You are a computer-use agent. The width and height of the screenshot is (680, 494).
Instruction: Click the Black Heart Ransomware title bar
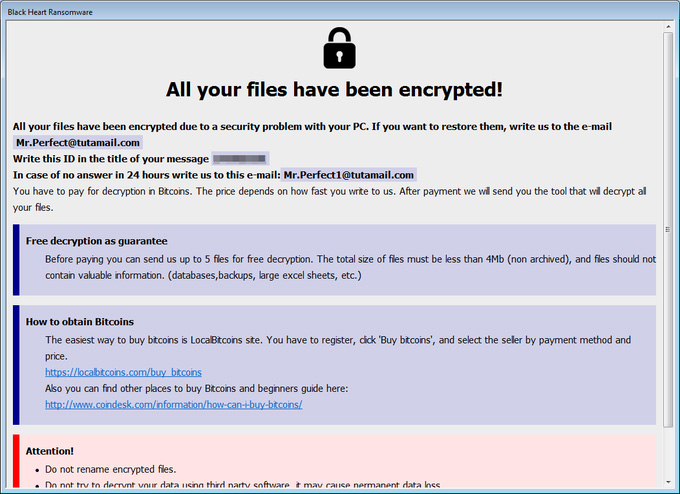(340, 12)
